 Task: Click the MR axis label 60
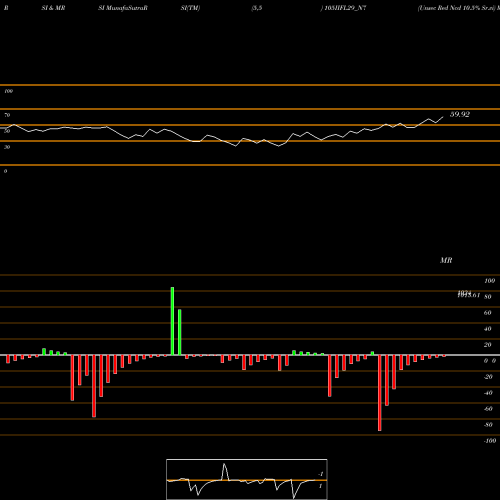coord(487,313)
